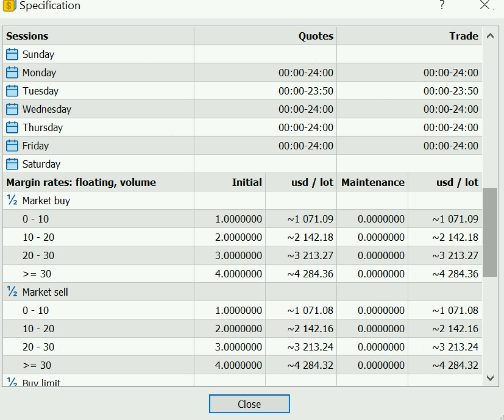Viewport: 504px width, 420px height.
Task: Click the Market sell row label
Action: click(x=45, y=292)
